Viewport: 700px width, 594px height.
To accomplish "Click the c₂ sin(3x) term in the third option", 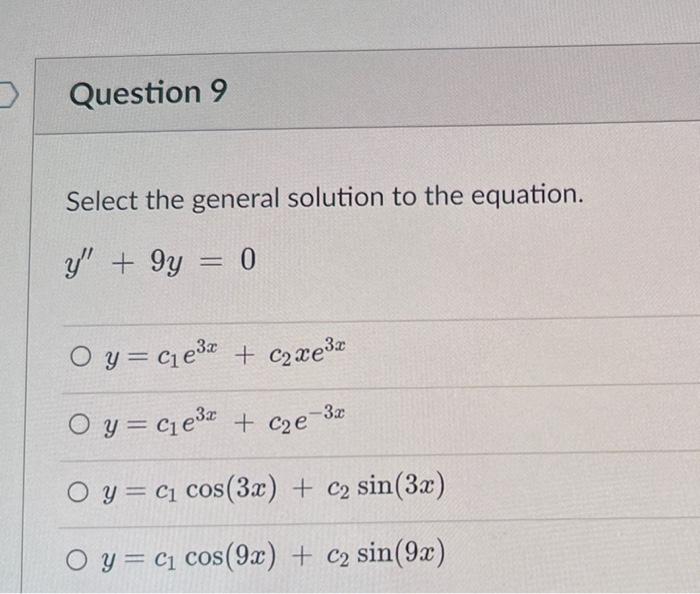I will [386, 486].
